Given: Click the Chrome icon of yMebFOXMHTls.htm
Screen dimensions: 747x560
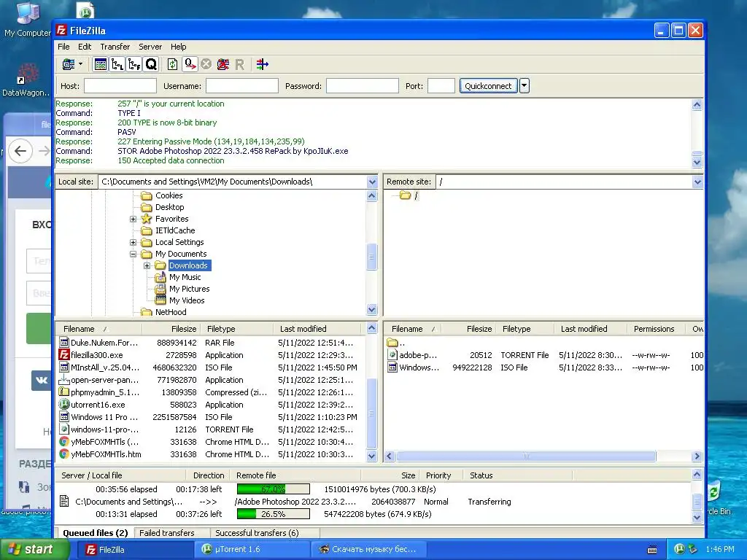Looking at the screenshot, I should click(64, 454).
